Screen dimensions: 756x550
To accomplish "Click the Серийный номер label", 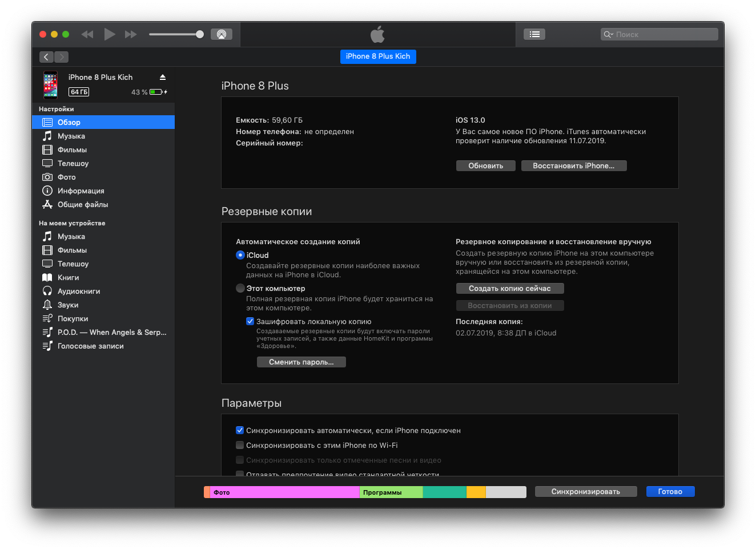I will (270, 143).
